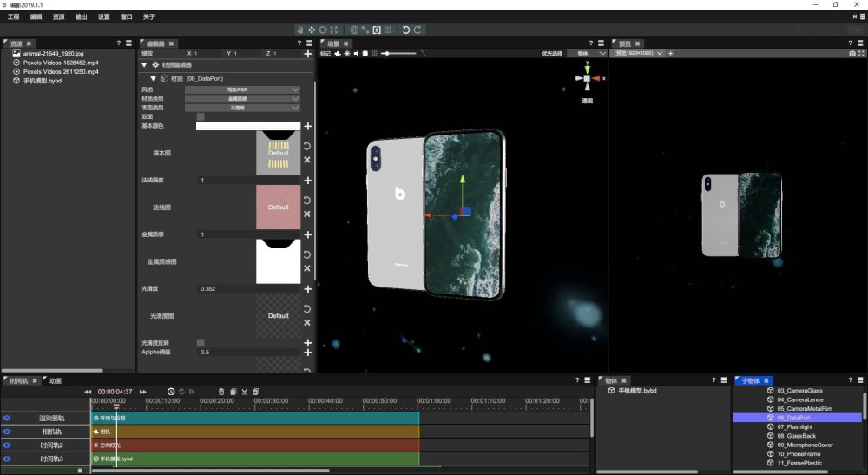Screen dimensions: 868x475
Task: Enable the 双面 checkbox
Action: [x=201, y=116]
